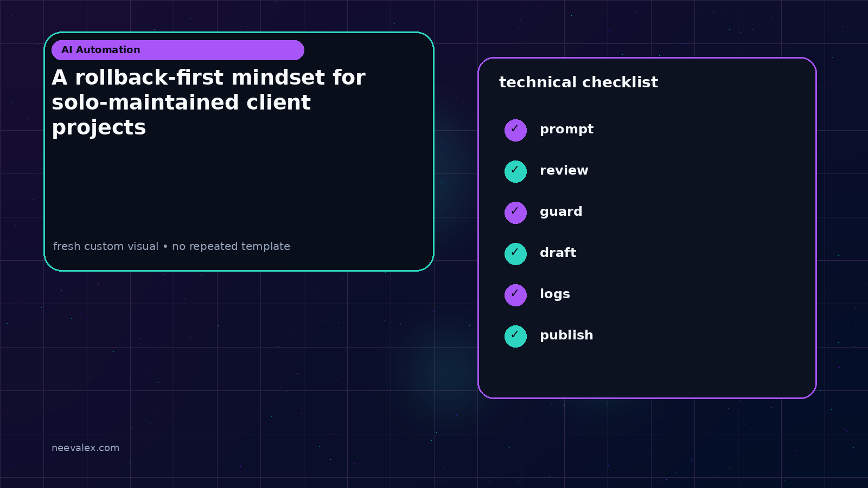Select the 'draft' checklist label
Viewport: 868px width, 488px height.
click(x=558, y=253)
